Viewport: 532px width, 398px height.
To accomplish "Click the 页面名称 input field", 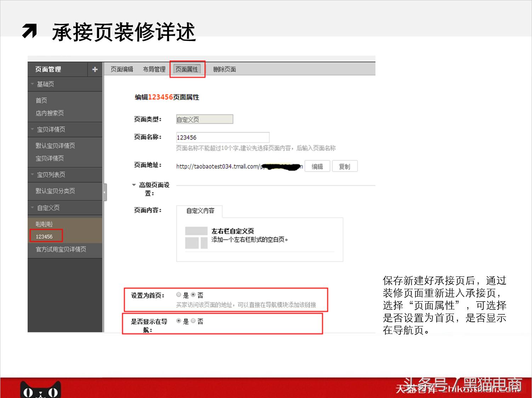I will [223, 137].
